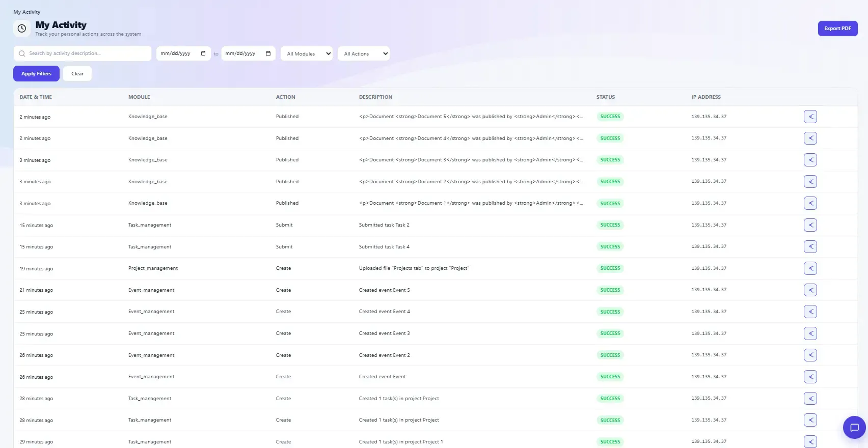
Task: Click the My Activity breadcrumb text
Action: (27, 12)
